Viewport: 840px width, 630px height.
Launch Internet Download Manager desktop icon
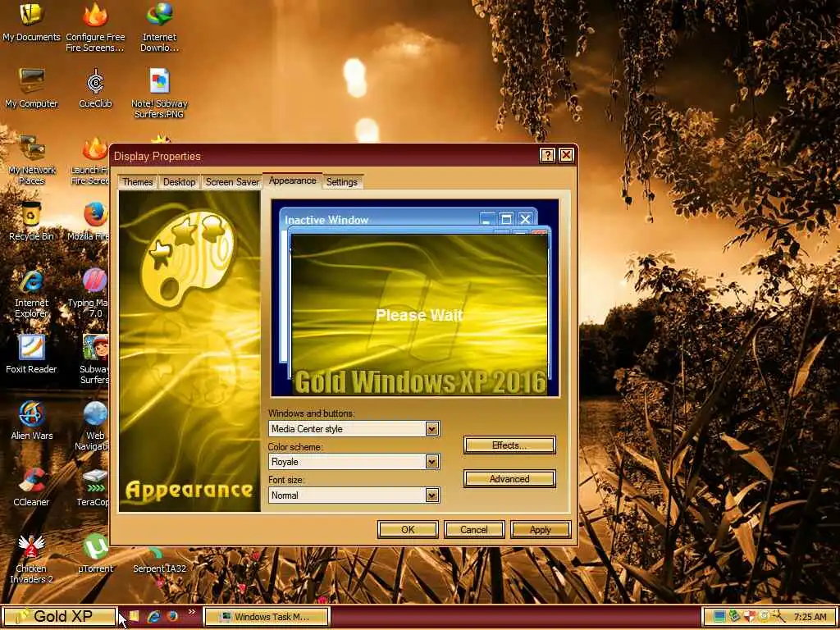[159, 27]
